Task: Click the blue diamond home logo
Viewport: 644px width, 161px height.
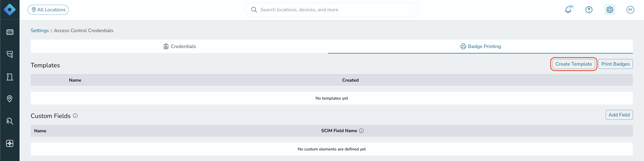Action: (x=10, y=10)
